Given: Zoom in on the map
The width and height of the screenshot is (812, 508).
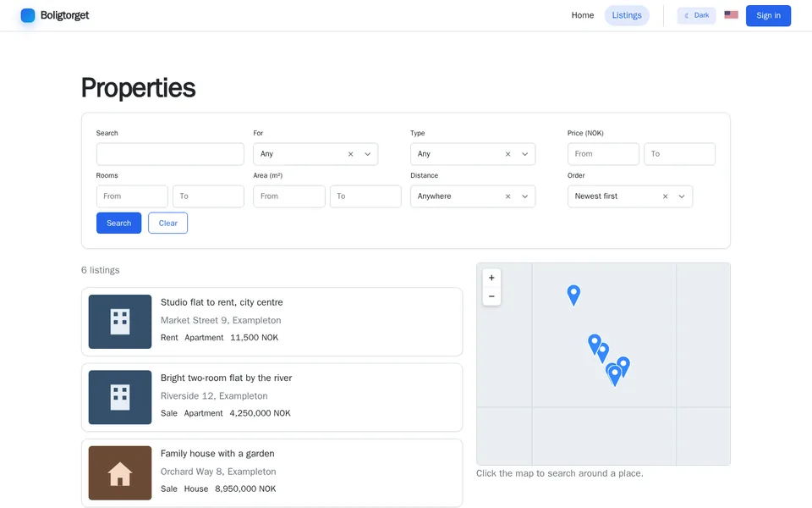Looking at the screenshot, I should point(491,278).
